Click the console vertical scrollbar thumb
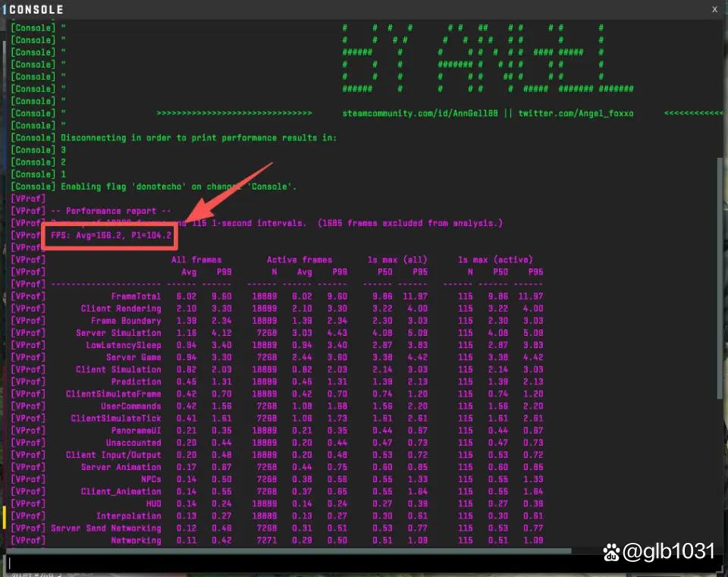This screenshot has height=577, width=728. (720, 278)
